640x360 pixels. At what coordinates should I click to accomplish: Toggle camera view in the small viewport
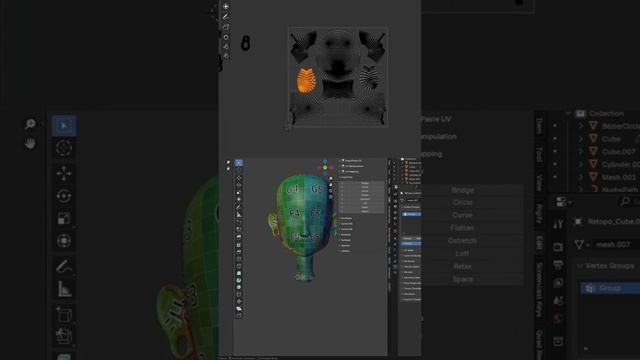(x=331, y=191)
